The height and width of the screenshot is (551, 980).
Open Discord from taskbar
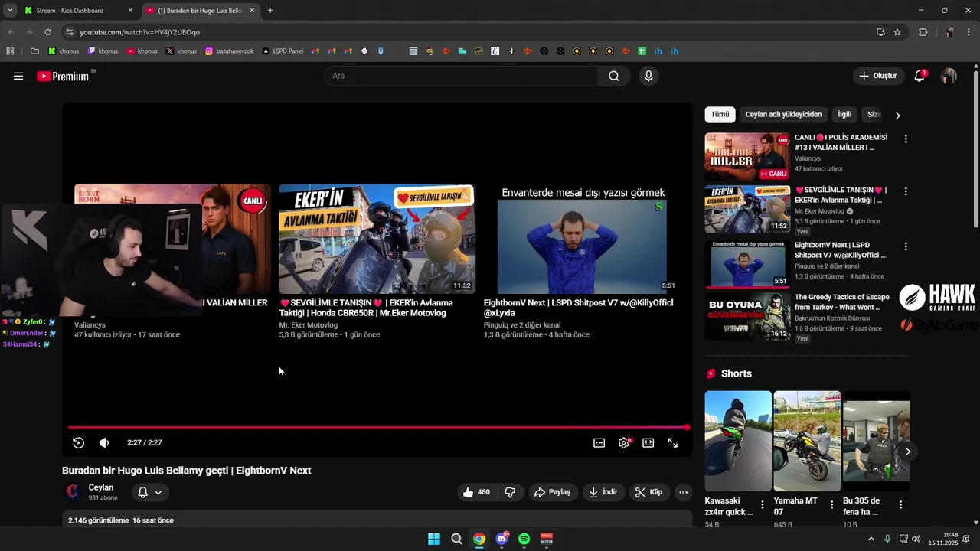tap(501, 539)
